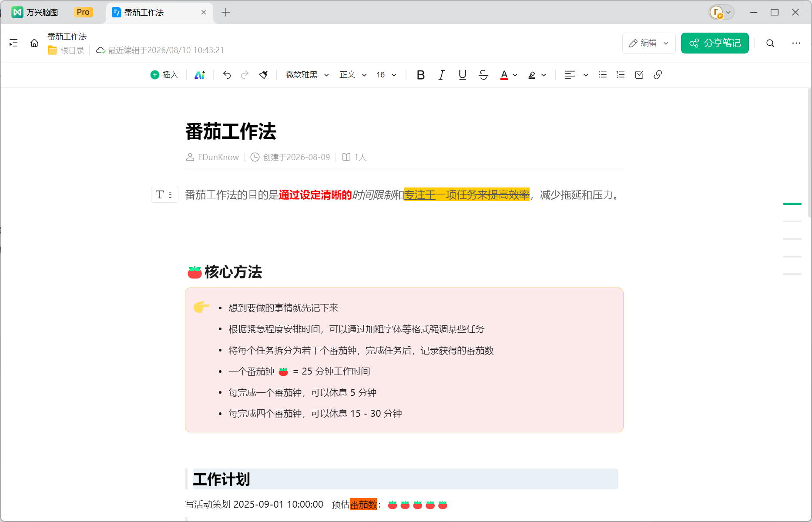
Task: Open font size 16 dropdown
Action: point(386,75)
